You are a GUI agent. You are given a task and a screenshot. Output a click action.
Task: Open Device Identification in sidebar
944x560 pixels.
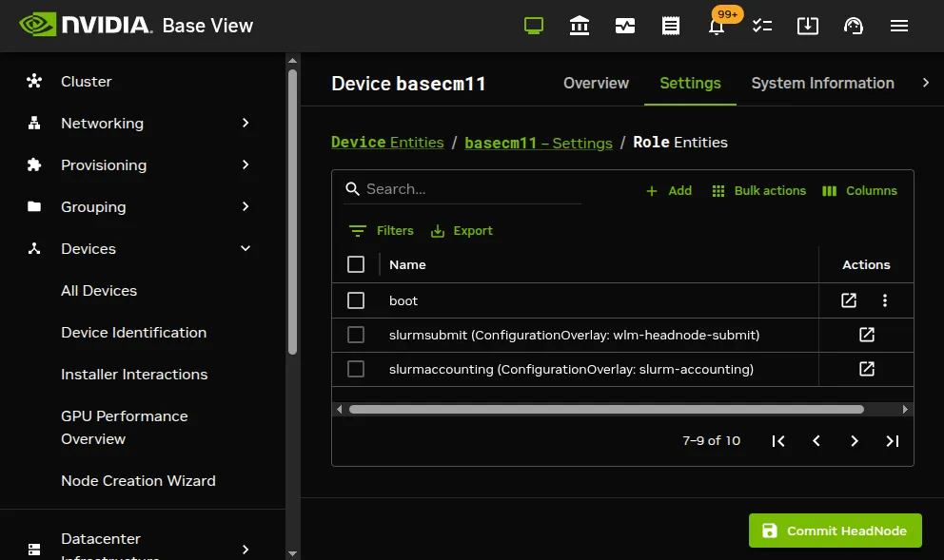pos(133,332)
